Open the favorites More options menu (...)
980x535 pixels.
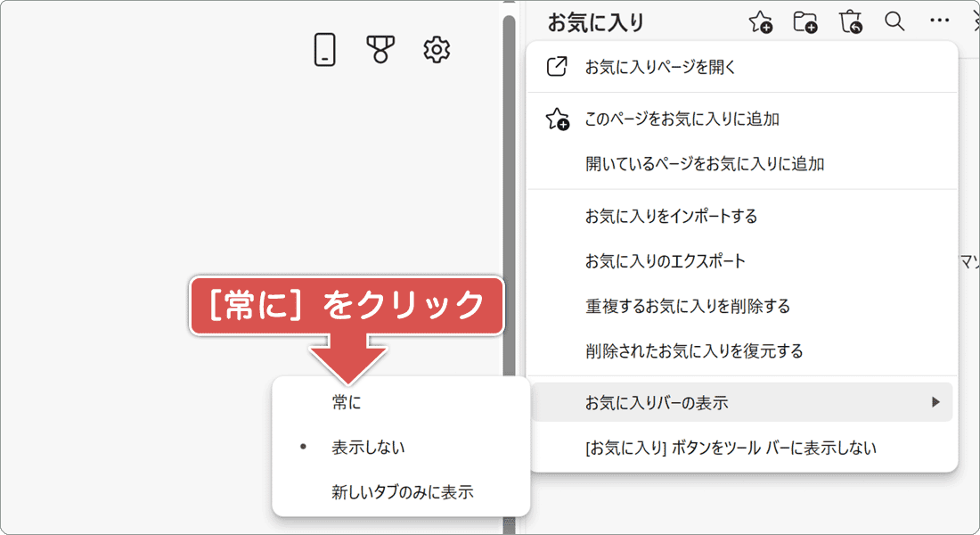click(939, 21)
